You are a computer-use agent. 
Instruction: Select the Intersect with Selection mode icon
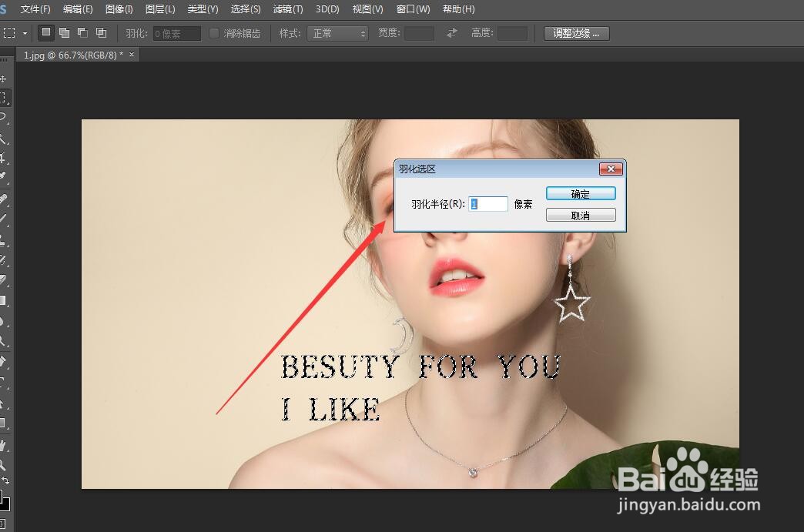101,33
